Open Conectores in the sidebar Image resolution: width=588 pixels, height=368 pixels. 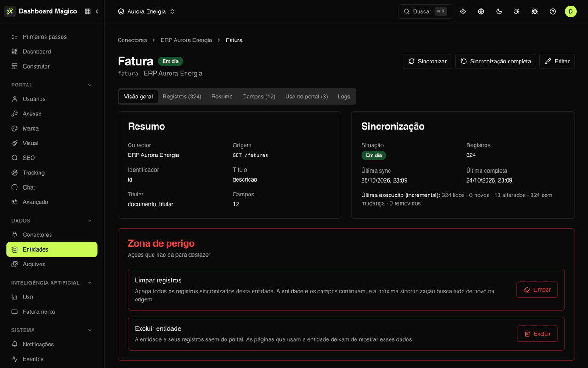[52, 235]
